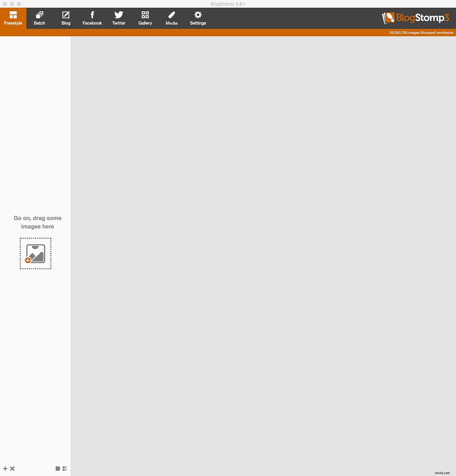Click the BlogStomp3 logo
The width and height of the screenshot is (456, 476).
pyautogui.click(x=415, y=18)
